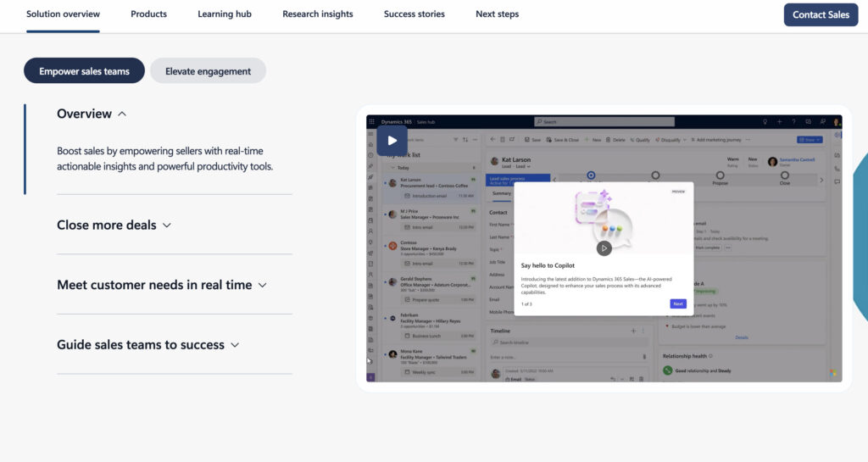Click the Search box in the video preview
This screenshot has height=462, width=868.
604,122
